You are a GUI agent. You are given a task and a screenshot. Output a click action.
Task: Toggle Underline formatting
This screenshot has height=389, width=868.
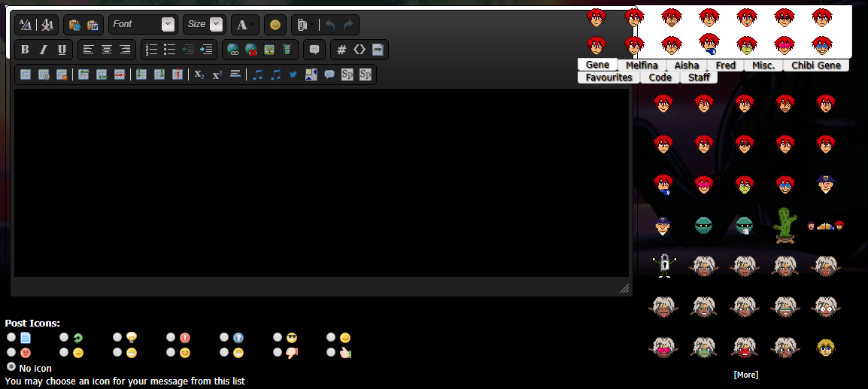click(62, 50)
